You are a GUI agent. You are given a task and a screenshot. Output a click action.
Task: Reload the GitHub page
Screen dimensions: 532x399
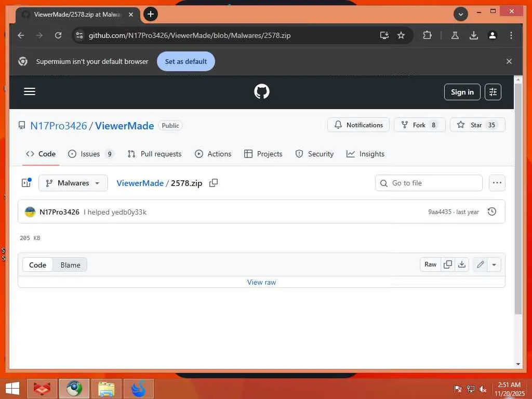(58, 35)
